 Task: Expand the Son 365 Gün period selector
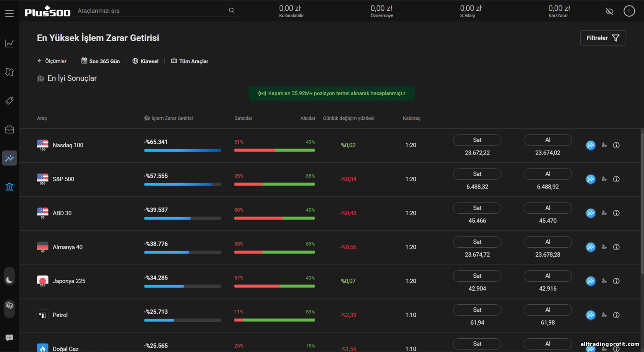coord(100,61)
